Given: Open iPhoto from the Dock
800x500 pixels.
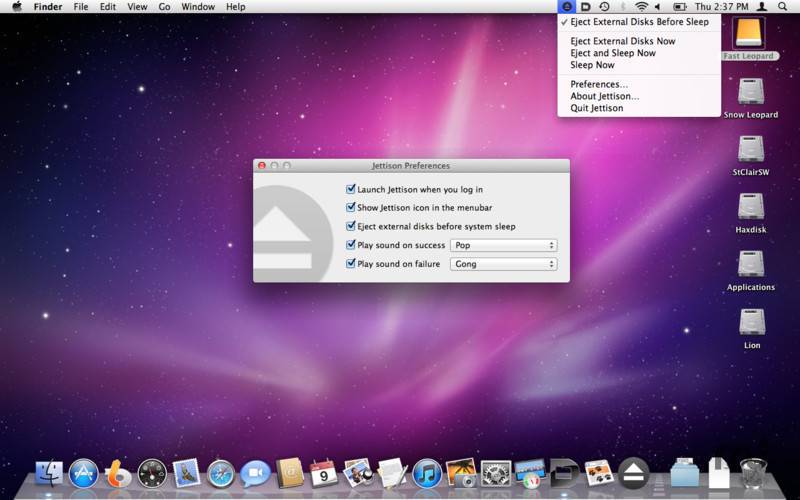Looking at the screenshot, I should 461,472.
